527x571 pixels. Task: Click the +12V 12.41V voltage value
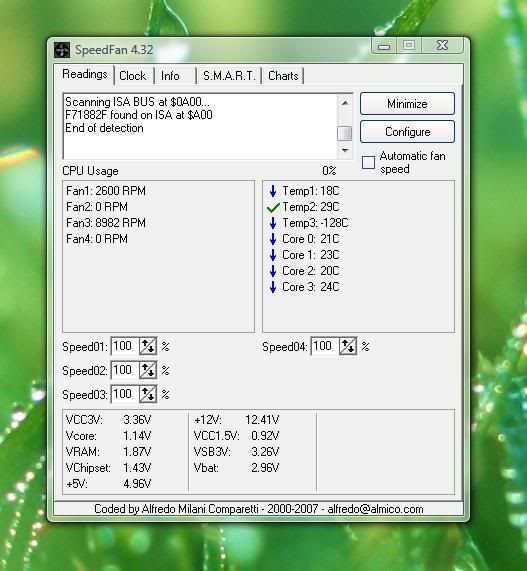click(x=262, y=420)
